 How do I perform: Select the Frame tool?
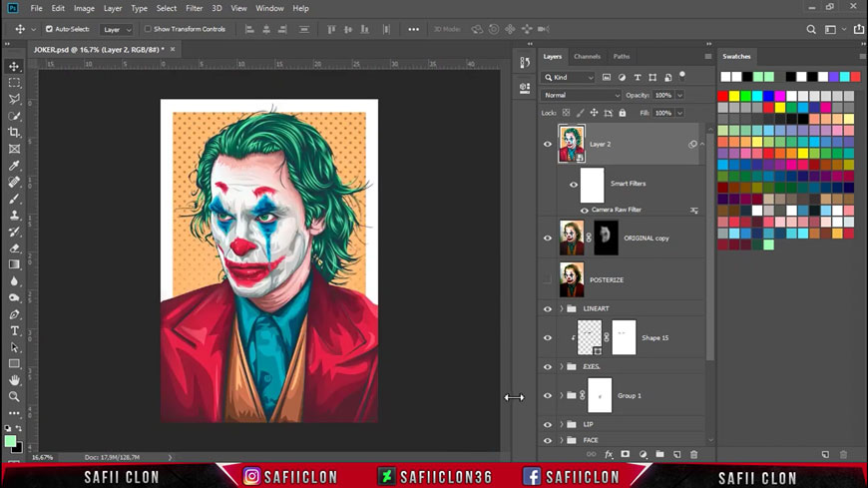(14, 149)
